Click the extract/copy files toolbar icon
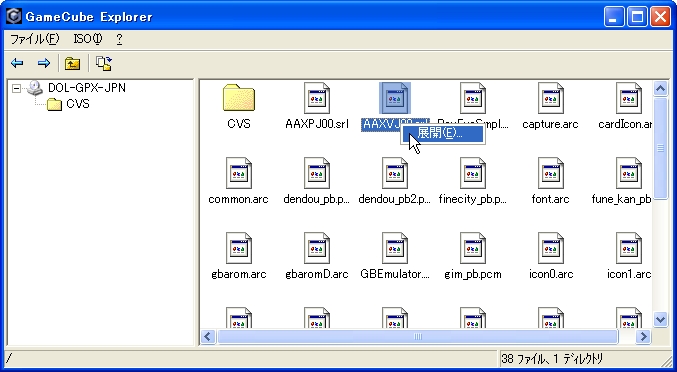Viewport: 677px width, 372px height. tap(104, 63)
